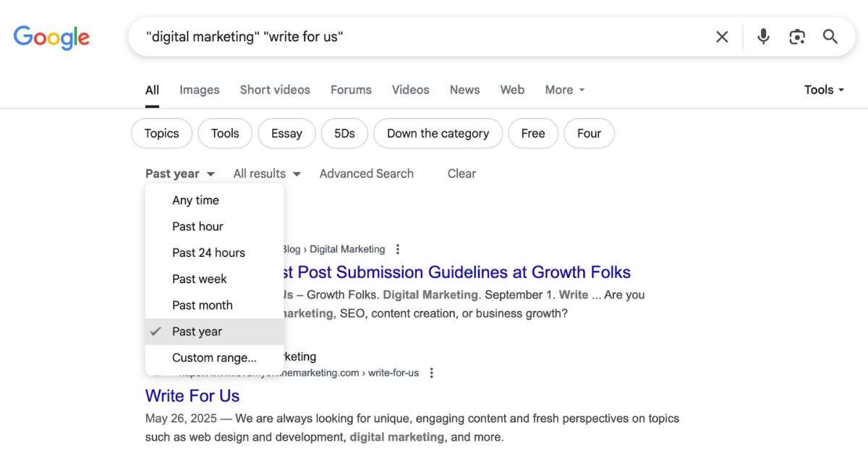
Task: Clear the search query with the X icon
Action: click(721, 36)
